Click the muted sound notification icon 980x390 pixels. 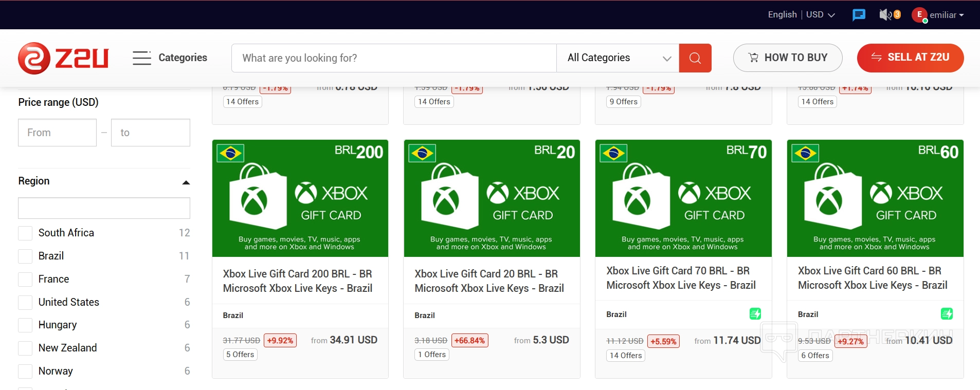click(886, 15)
